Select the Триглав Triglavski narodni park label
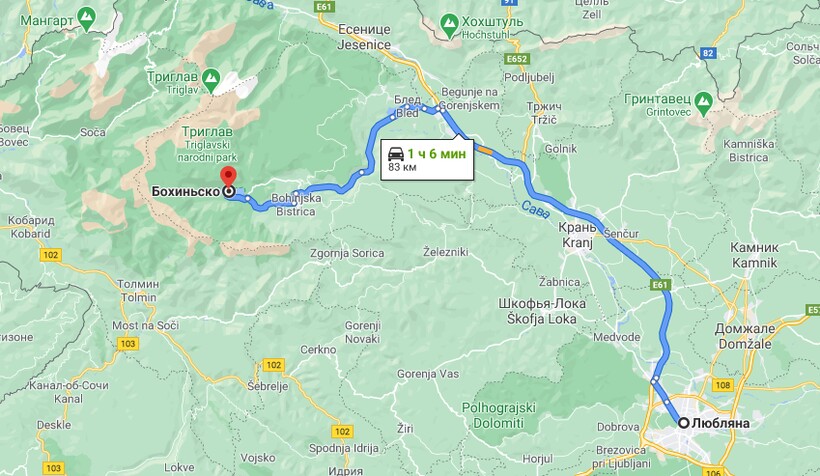The height and width of the screenshot is (476, 820). coord(207,144)
